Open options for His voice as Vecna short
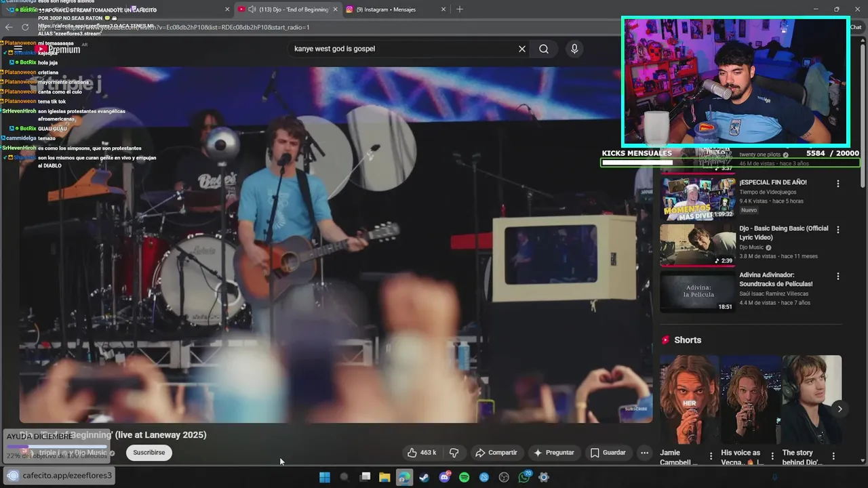The image size is (868, 488). click(x=772, y=456)
